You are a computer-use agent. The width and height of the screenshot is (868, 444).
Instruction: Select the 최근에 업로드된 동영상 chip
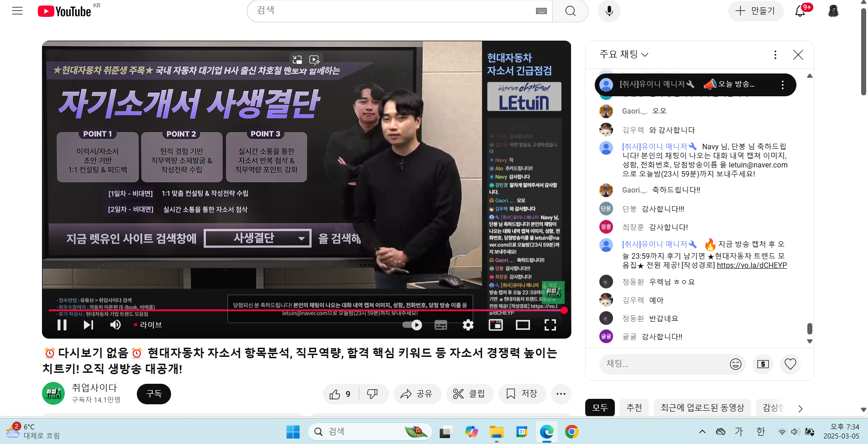(702, 407)
